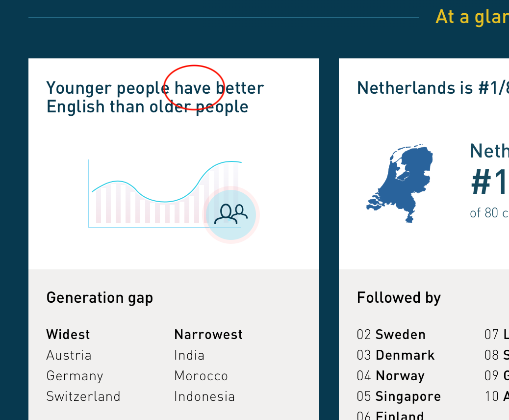Click the 'At a glance' title

(x=472, y=17)
